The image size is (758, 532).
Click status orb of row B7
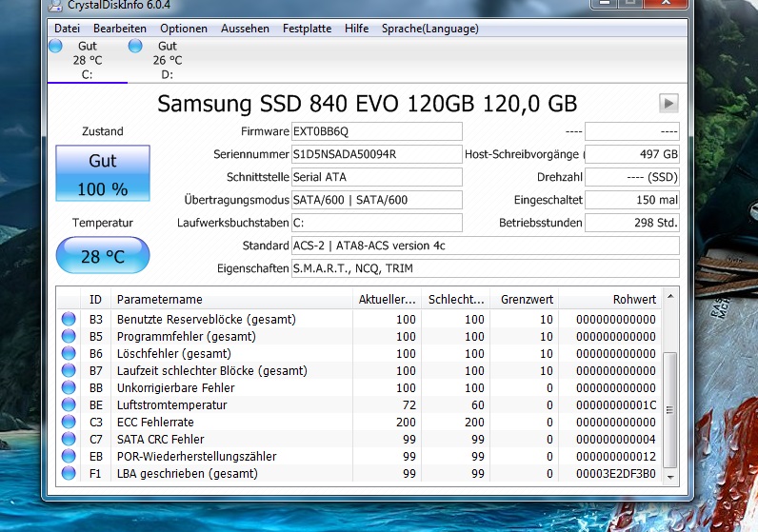pyautogui.click(x=69, y=370)
